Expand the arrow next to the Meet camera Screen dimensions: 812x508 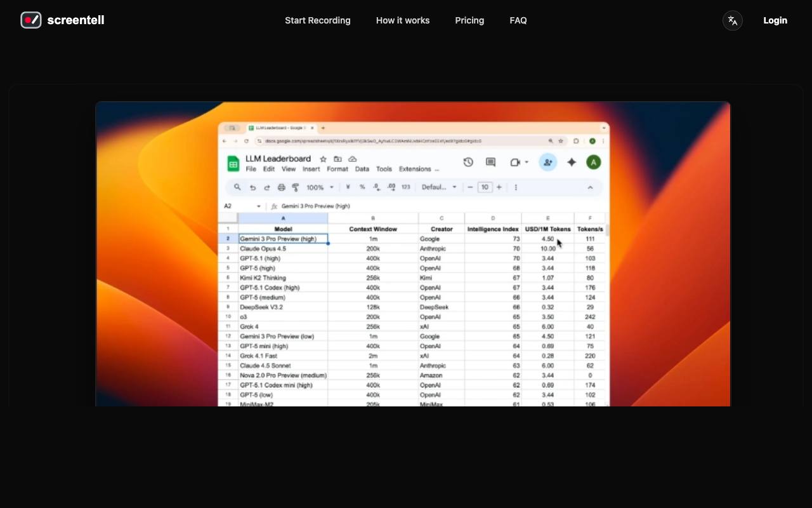point(527,163)
